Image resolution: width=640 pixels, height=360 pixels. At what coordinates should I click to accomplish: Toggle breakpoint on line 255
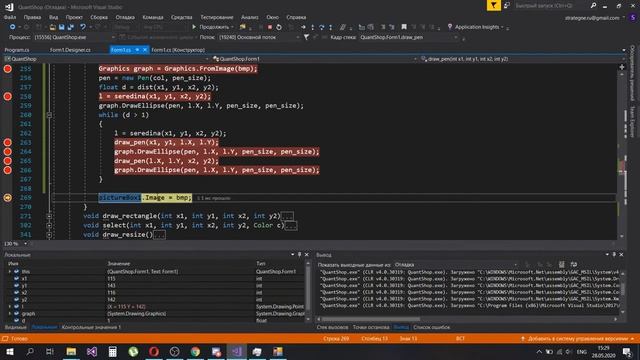coord(7,69)
